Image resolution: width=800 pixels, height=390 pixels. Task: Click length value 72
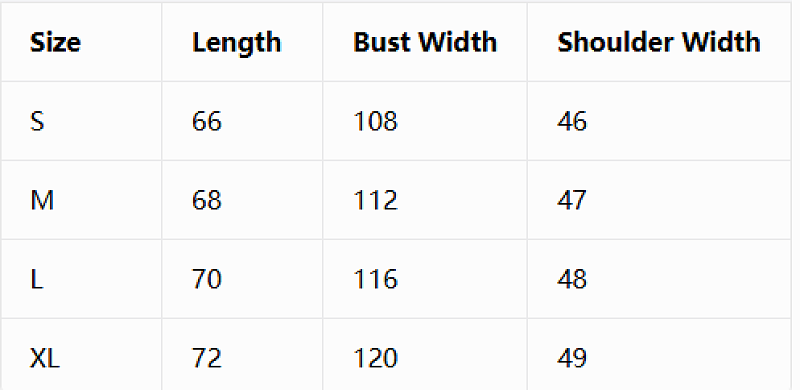tap(207, 358)
